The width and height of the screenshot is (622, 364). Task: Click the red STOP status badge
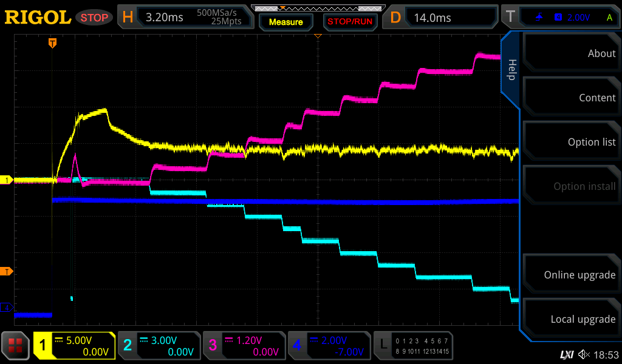94,18
